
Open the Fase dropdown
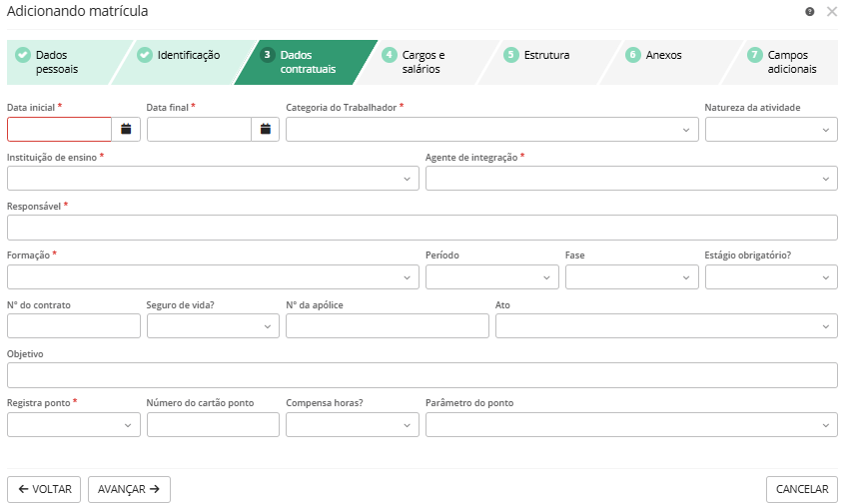tap(632, 277)
